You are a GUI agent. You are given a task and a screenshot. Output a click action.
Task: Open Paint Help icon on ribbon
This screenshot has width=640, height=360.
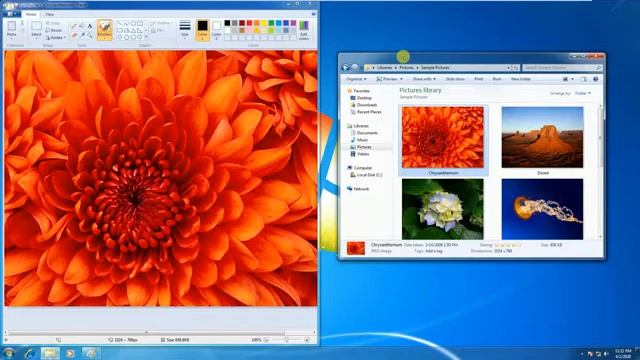point(314,14)
